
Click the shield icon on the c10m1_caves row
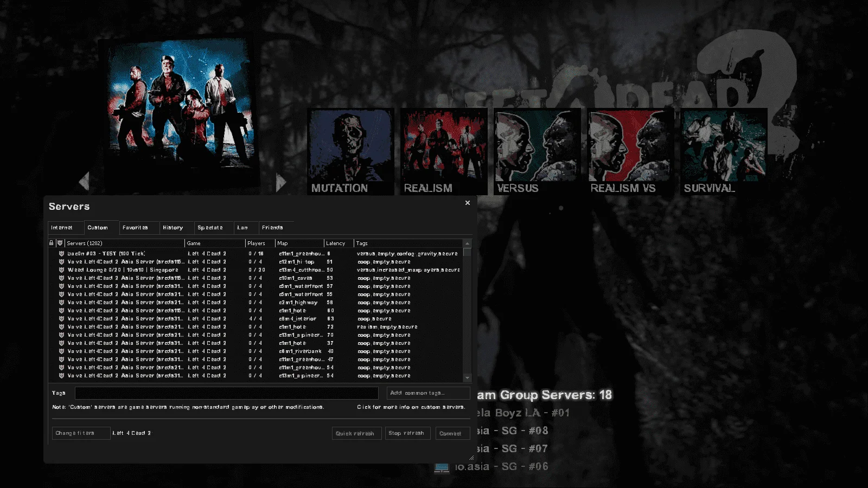61,278
